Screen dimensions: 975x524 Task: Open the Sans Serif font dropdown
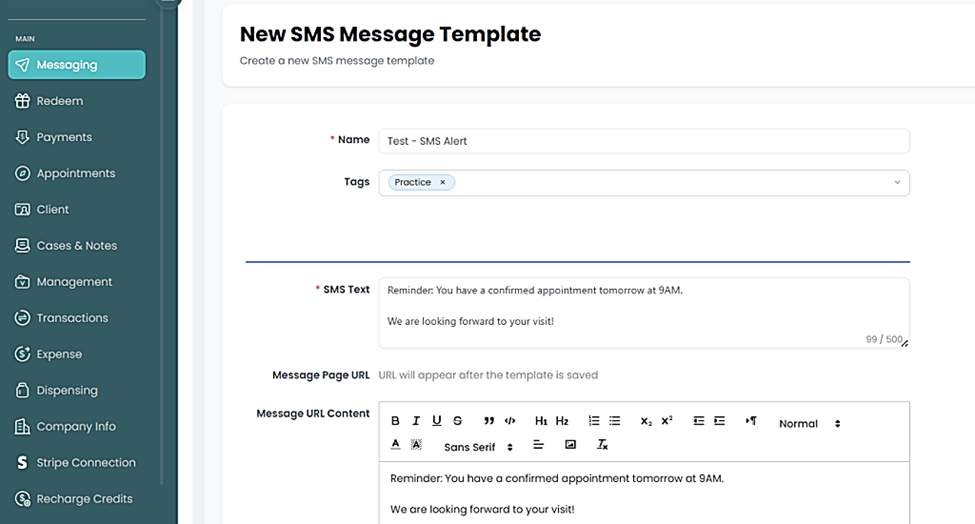point(478,447)
